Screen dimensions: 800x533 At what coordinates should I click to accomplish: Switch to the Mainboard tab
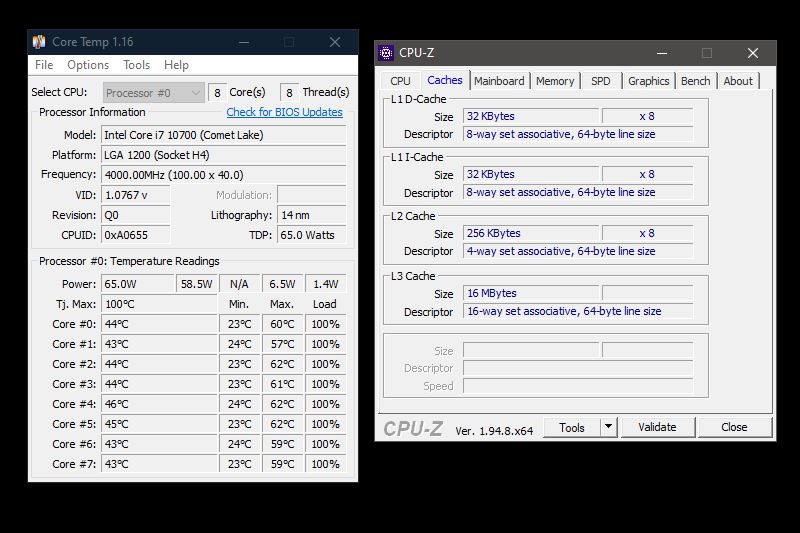click(x=499, y=81)
